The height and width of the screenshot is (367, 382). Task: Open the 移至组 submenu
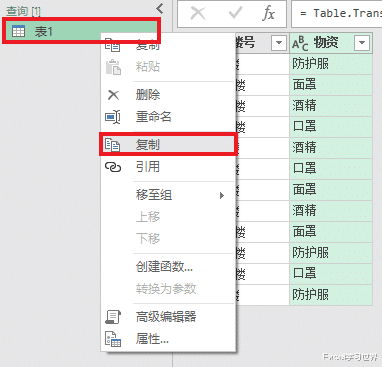168,195
